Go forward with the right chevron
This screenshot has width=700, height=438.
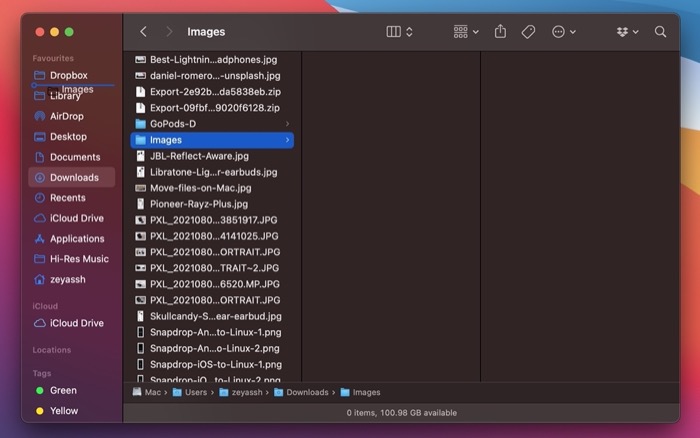(x=169, y=32)
